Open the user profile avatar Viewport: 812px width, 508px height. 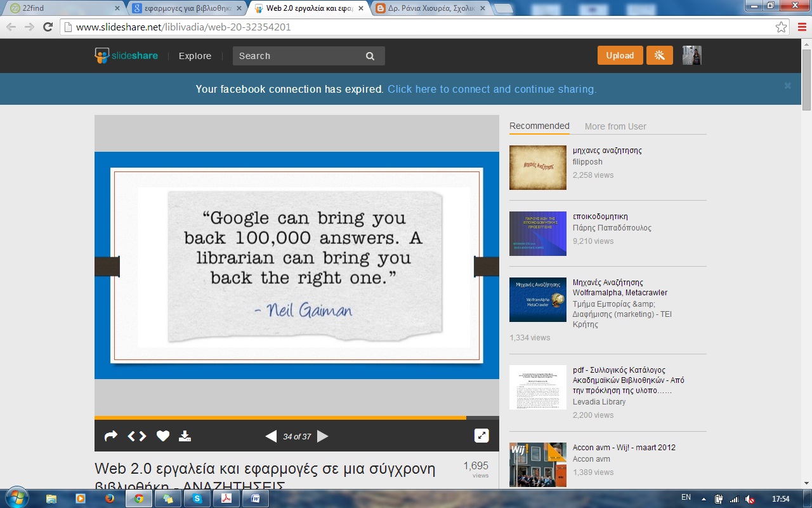691,55
